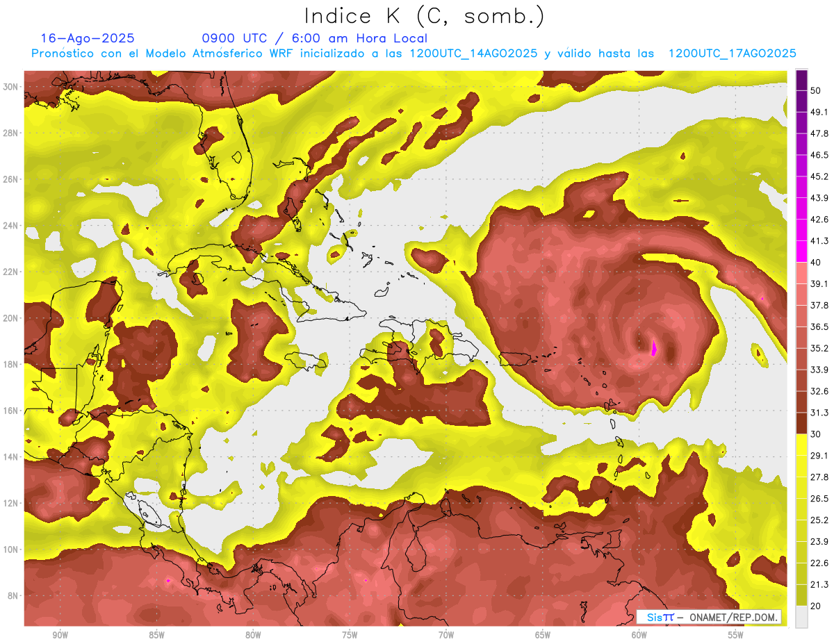
Task: Click the dark brown colorbar segment between 30 and 31.3
Action: tap(801, 423)
